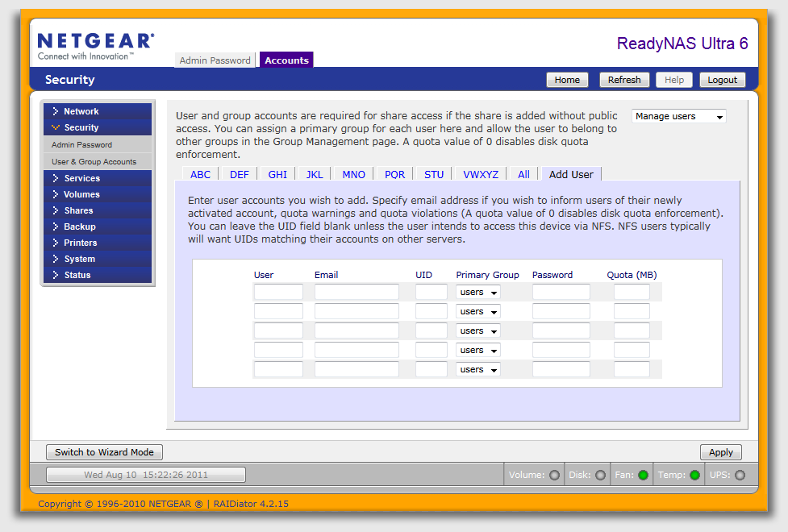Expand the Volumes menu section
Image resolution: width=788 pixels, height=532 pixels.
pyautogui.click(x=98, y=194)
